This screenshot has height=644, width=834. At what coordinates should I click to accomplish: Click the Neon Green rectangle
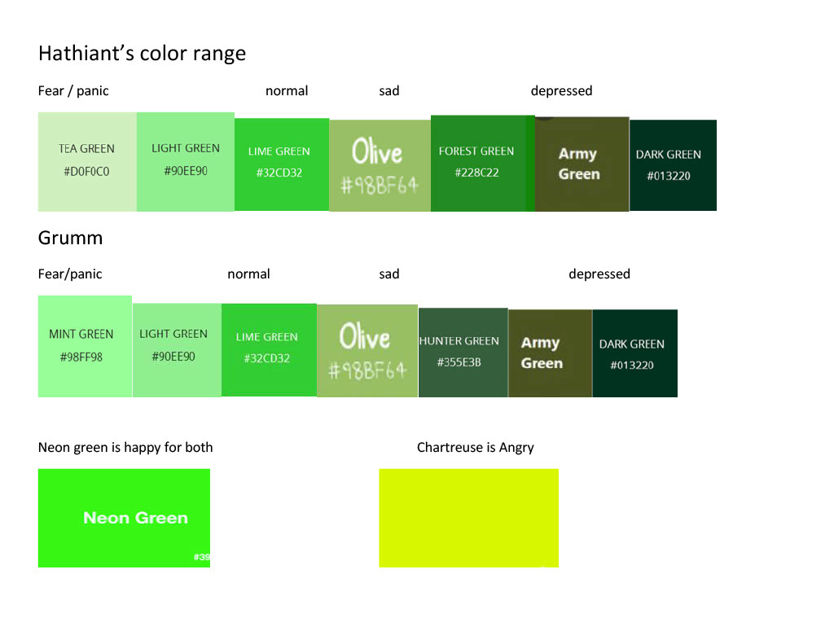click(124, 518)
